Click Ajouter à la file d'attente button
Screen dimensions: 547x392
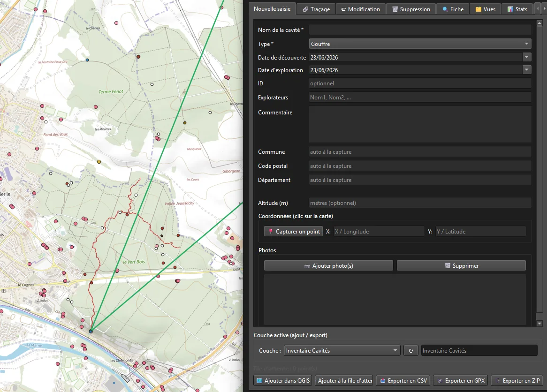pyautogui.click(x=345, y=380)
